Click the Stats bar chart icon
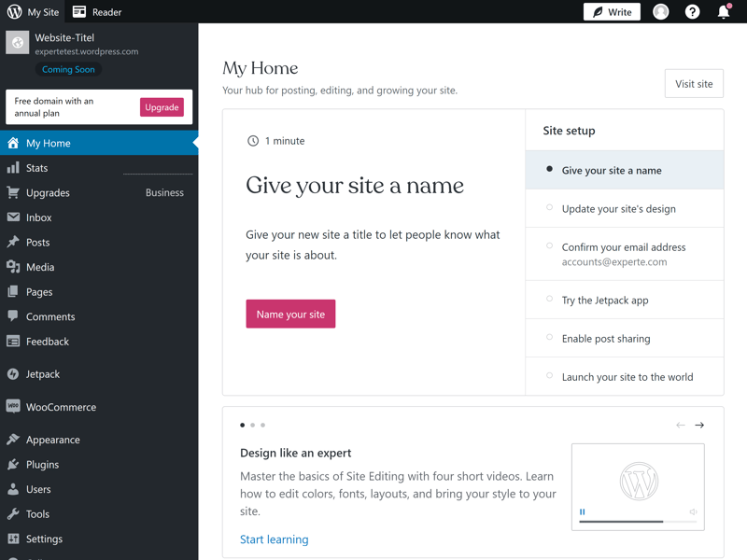 13,168
